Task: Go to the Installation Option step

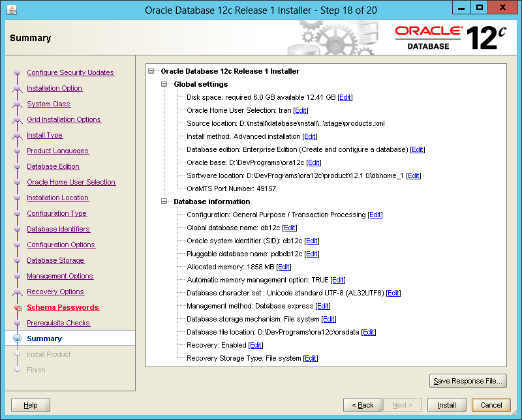Action: click(55, 88)
